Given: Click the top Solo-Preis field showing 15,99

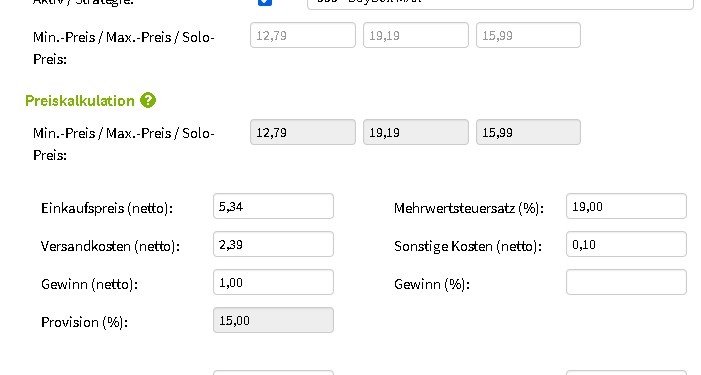Looking at the screenshot, I should click(528, 35).
